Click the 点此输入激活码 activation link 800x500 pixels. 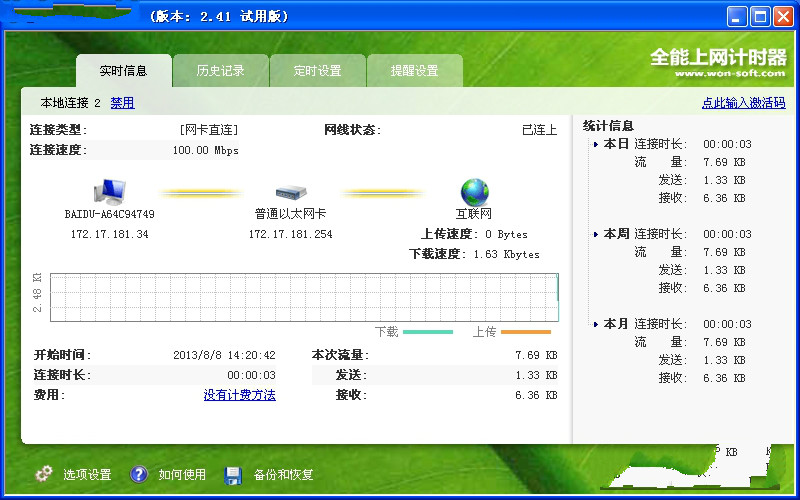[743, 103]
